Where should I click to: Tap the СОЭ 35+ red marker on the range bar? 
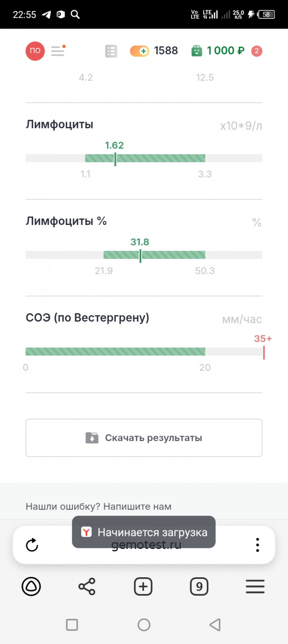click(264, 352)
